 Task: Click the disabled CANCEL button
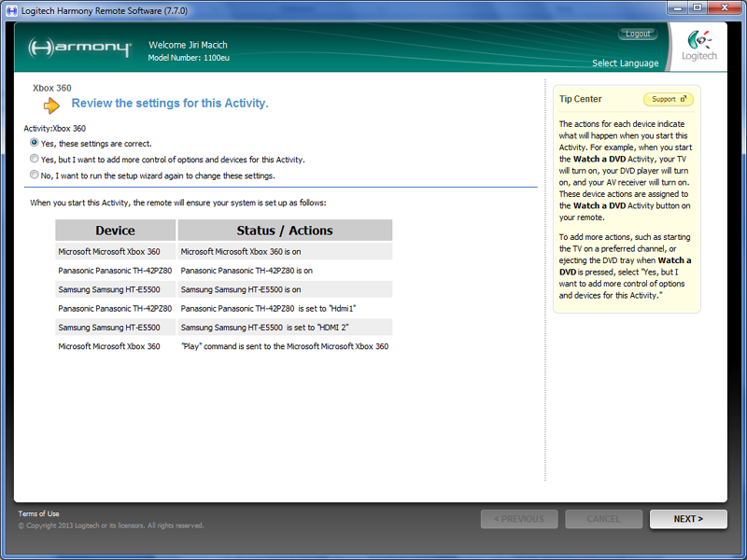coord(603,519)
